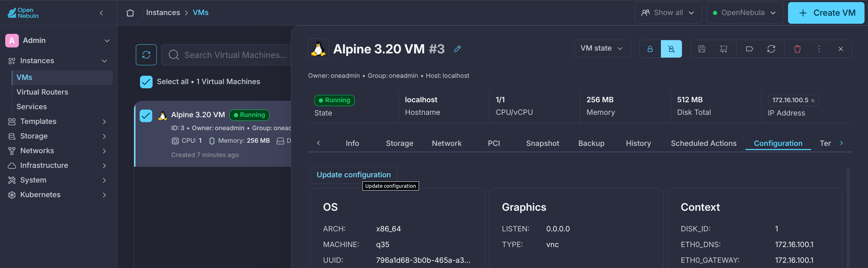Click the UUID value 796a1d68-3b0b-465a-a3...
The image size is (868, 268).
(423, 260)
